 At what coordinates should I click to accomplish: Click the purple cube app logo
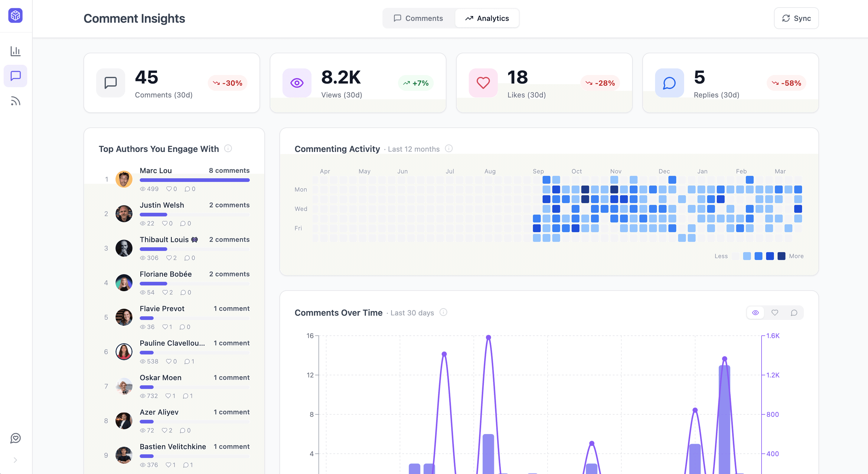coord(15,15)
